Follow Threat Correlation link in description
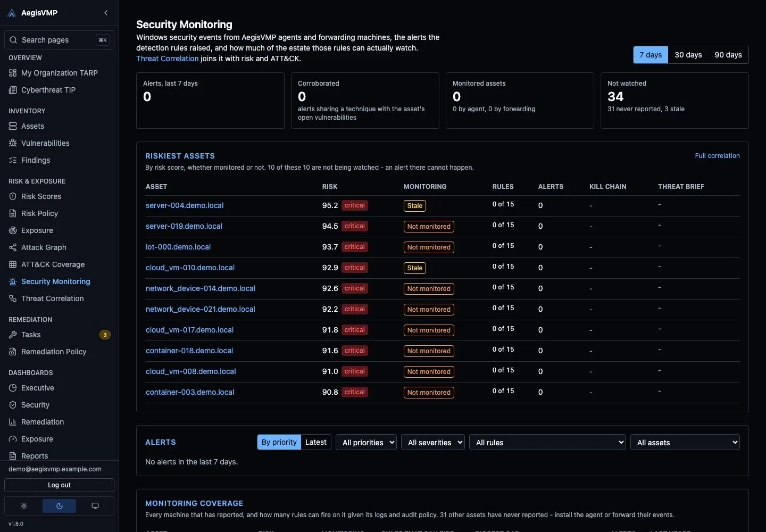The image size is (766, 532). coord(167,59)
